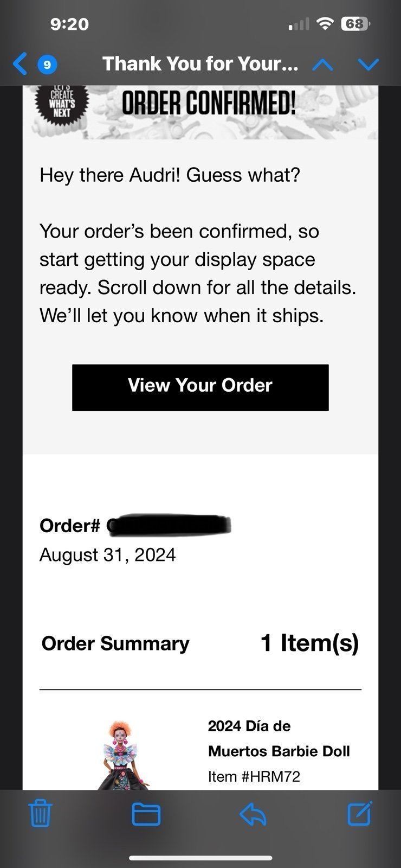Go to previous message with up chevron
Viewport: 401px width, 868px height.
click(323, 65)
